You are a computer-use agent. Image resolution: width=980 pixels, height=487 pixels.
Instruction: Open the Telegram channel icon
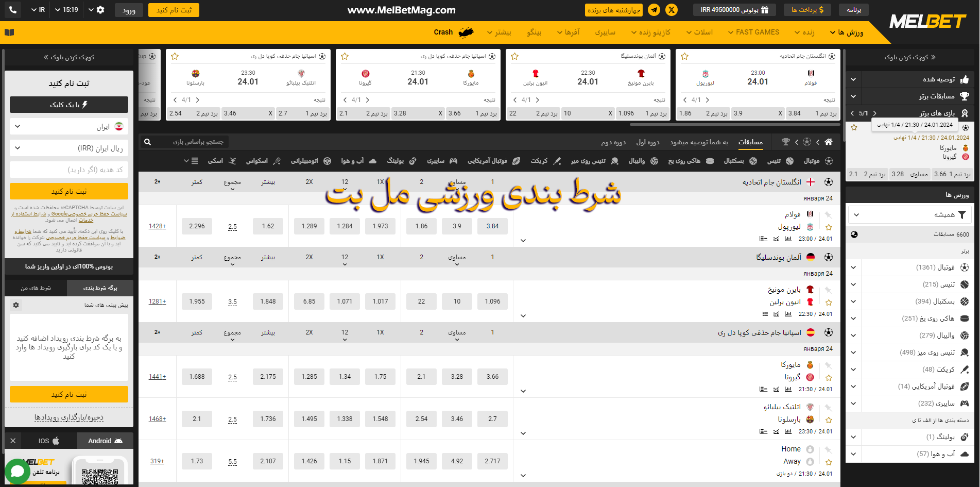point(654,10)
